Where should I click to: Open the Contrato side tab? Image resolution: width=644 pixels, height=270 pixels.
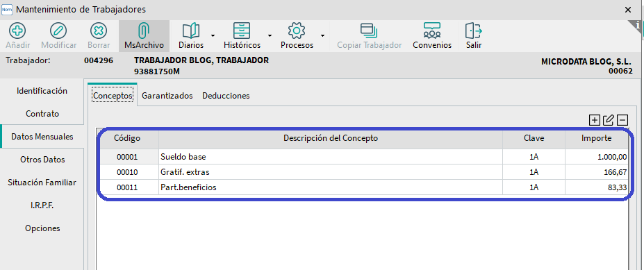(x=42, y=114)
